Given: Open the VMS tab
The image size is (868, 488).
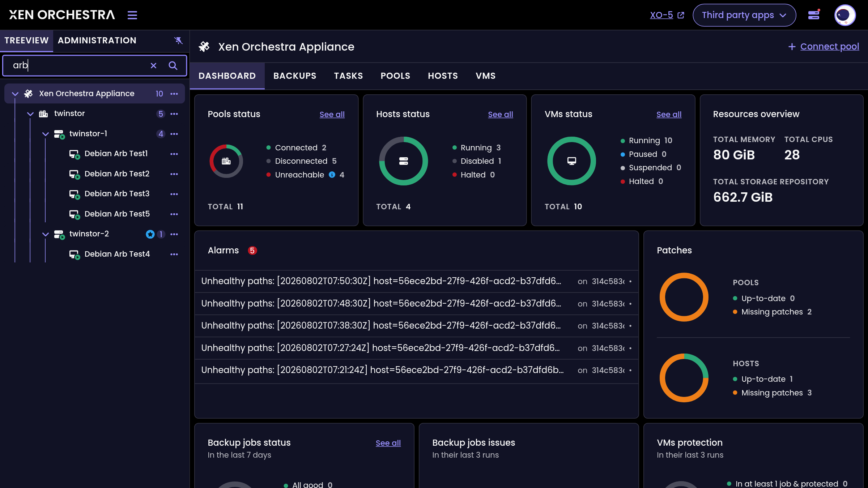Looking at the screenshot, I should (x=485, y=76).
